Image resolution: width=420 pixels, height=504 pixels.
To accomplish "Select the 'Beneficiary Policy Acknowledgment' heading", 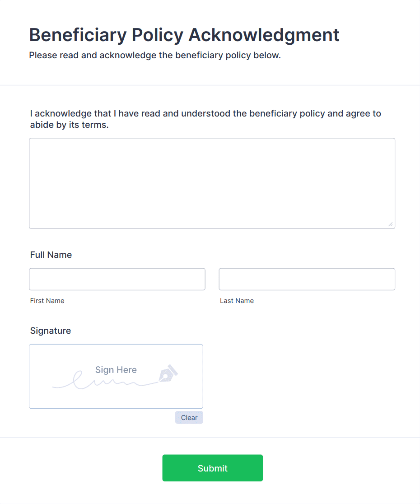I will (x=184, y=35).
